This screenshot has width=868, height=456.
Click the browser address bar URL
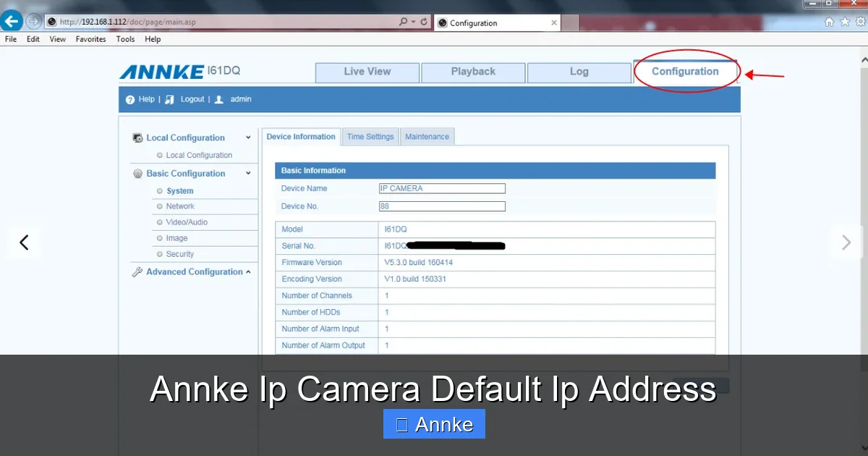(x=127, y=22)
